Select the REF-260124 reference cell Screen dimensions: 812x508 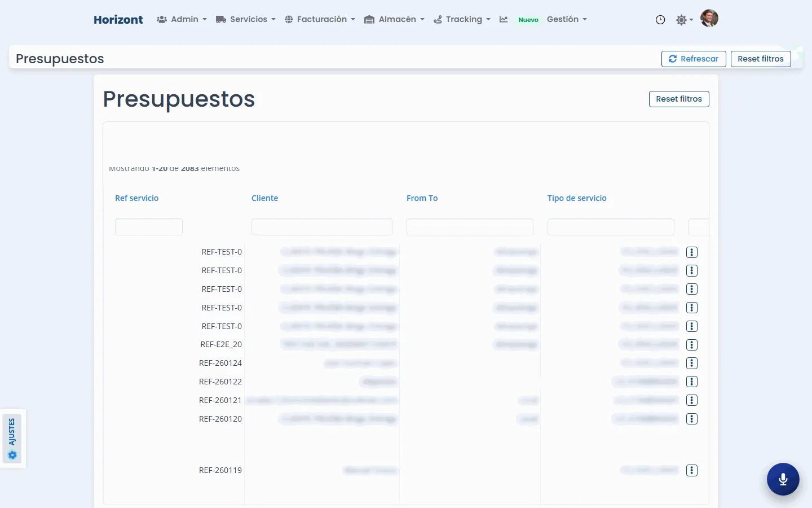tap(220, 363)
